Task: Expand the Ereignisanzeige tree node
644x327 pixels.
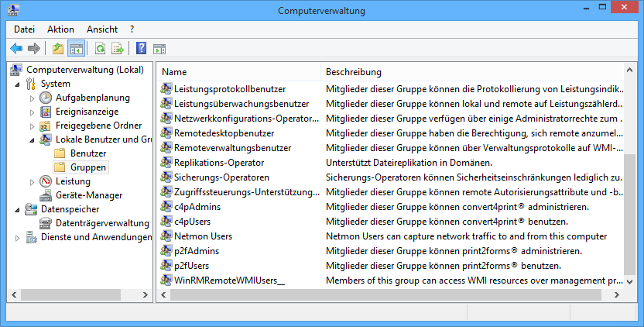Action: coord(32,112)
